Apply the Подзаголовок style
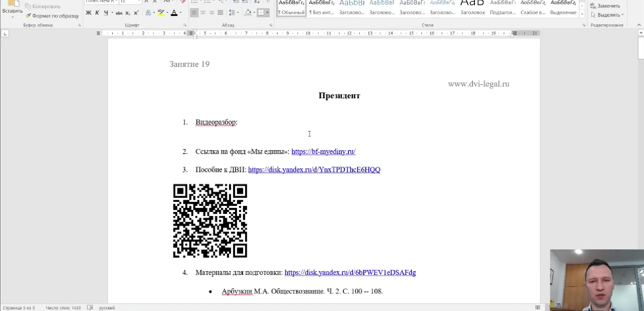 pos(503,8)
